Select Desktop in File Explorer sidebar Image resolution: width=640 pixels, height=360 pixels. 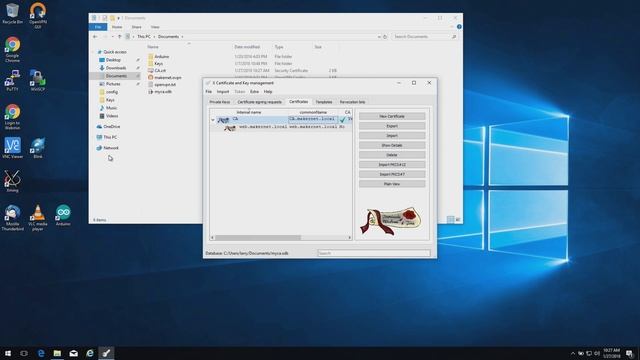(x=113, y=60)
